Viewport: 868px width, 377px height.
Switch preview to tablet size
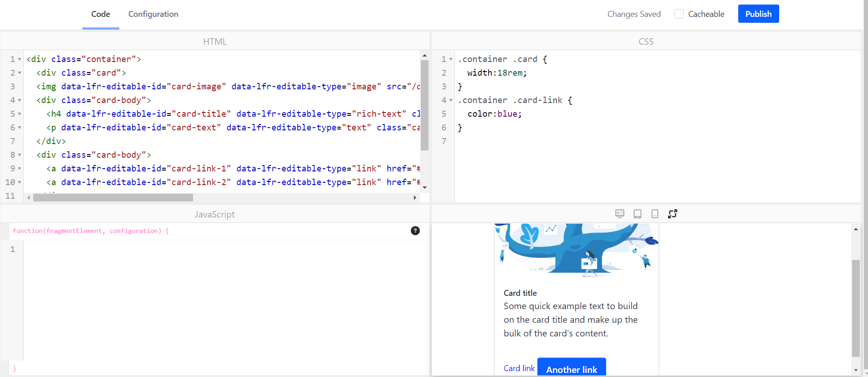click(x=638, y=214)
